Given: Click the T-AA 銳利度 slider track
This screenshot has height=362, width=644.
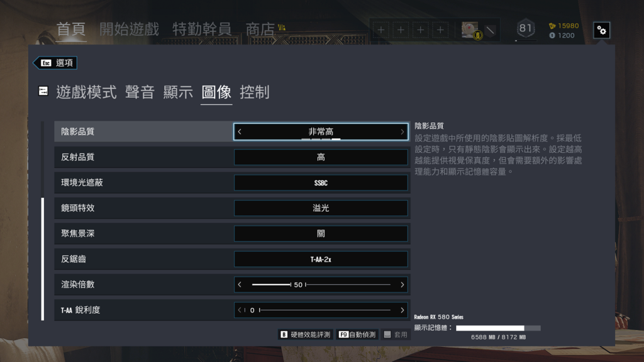Looking at the screenshot, I should pyautogui.click(x=325, y=310).
